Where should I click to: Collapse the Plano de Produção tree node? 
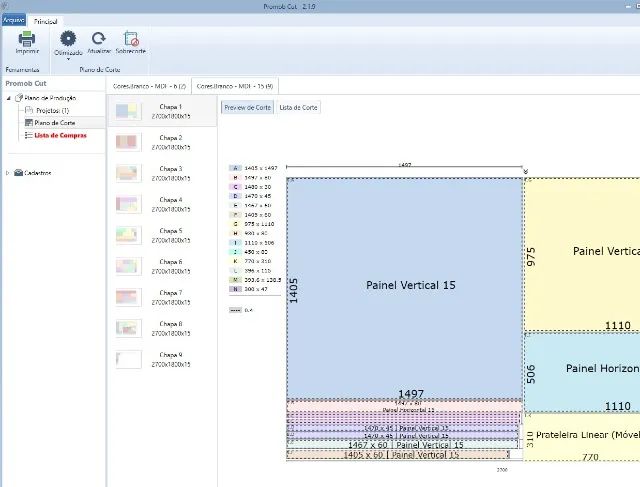pyautogui.click(x=7, y=97)
